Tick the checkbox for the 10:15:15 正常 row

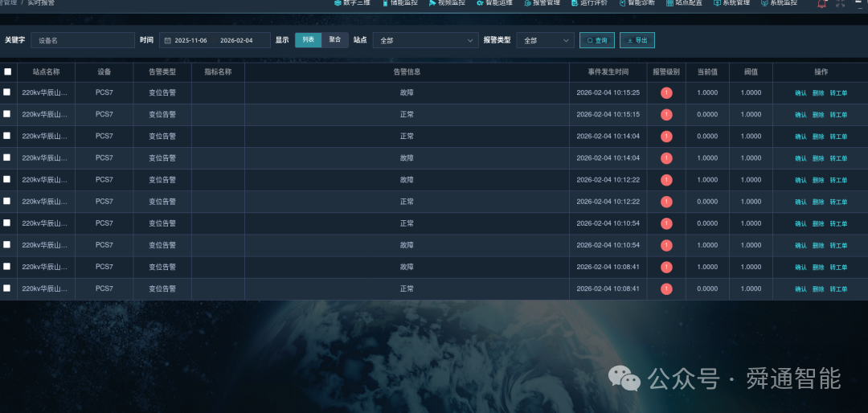6,113
